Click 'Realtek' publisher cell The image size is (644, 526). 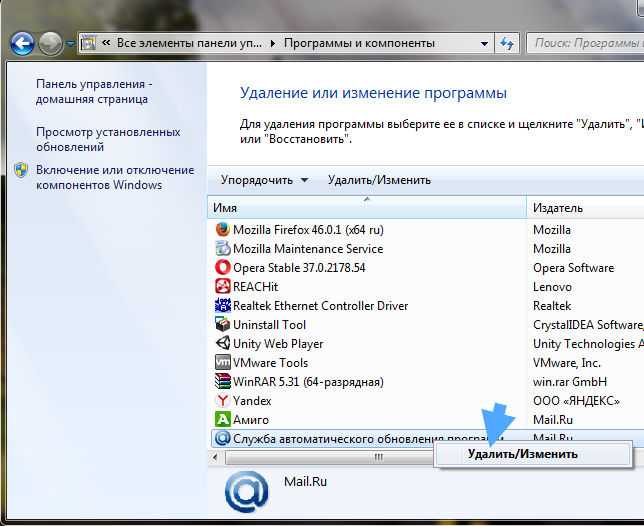tap(552, 306)
